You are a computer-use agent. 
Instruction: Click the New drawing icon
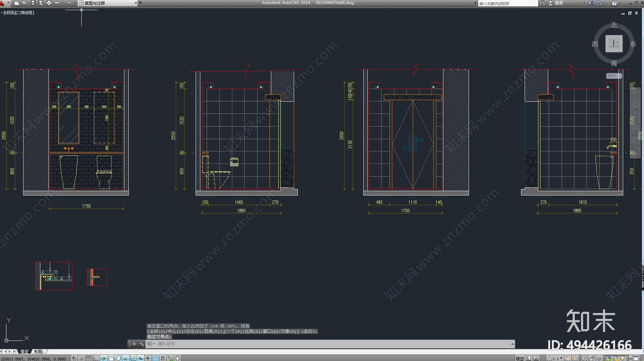17,3
